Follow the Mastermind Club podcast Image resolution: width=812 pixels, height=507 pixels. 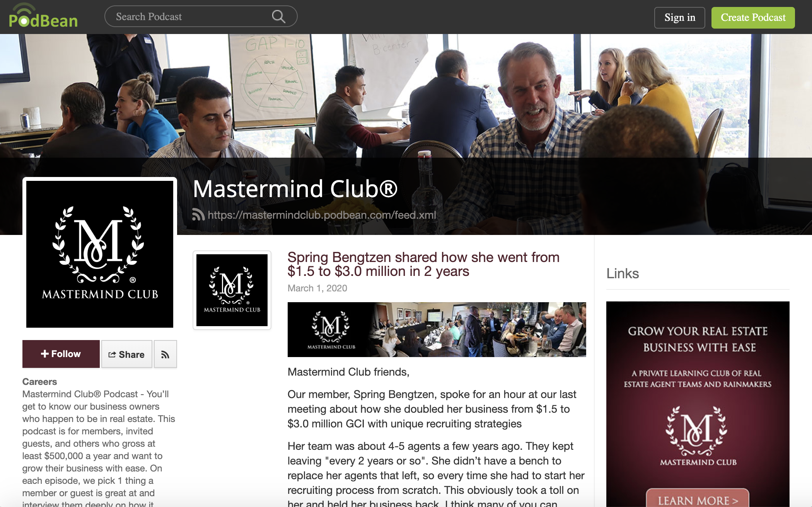[61, 354]
